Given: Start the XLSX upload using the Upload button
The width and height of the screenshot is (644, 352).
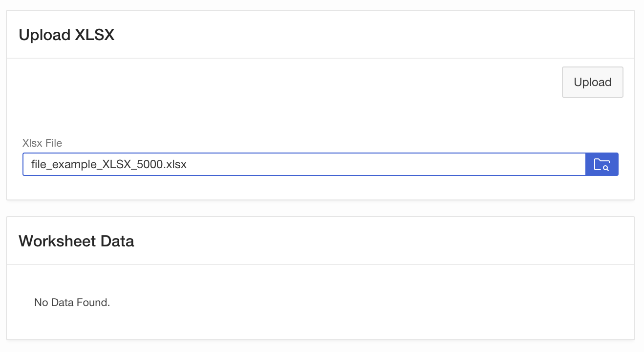Looking at the screenshot, I should tap(592, 82).
